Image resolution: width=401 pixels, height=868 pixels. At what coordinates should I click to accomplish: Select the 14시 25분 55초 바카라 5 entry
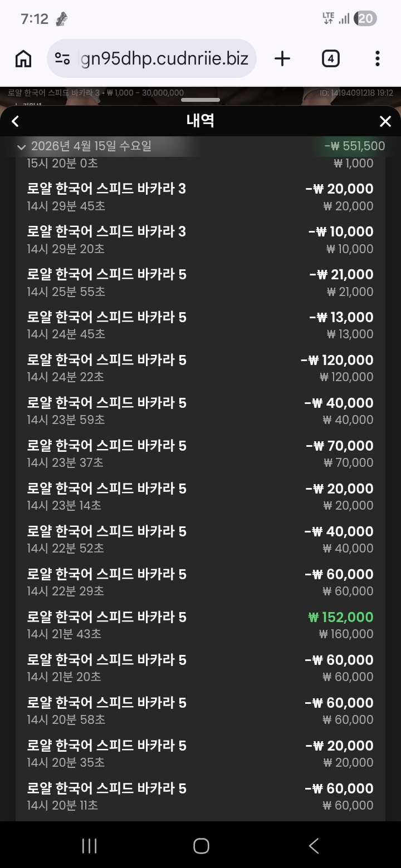point(200,283)
